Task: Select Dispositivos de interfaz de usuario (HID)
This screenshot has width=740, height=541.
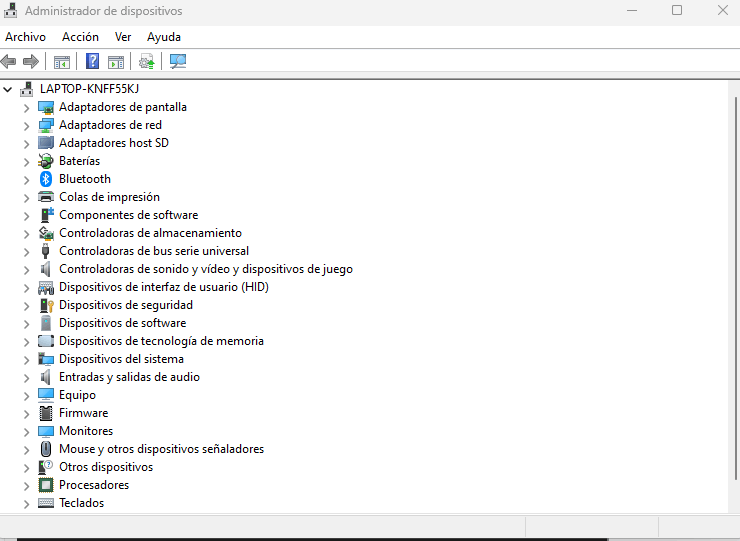Action: [x=164, y=287]
